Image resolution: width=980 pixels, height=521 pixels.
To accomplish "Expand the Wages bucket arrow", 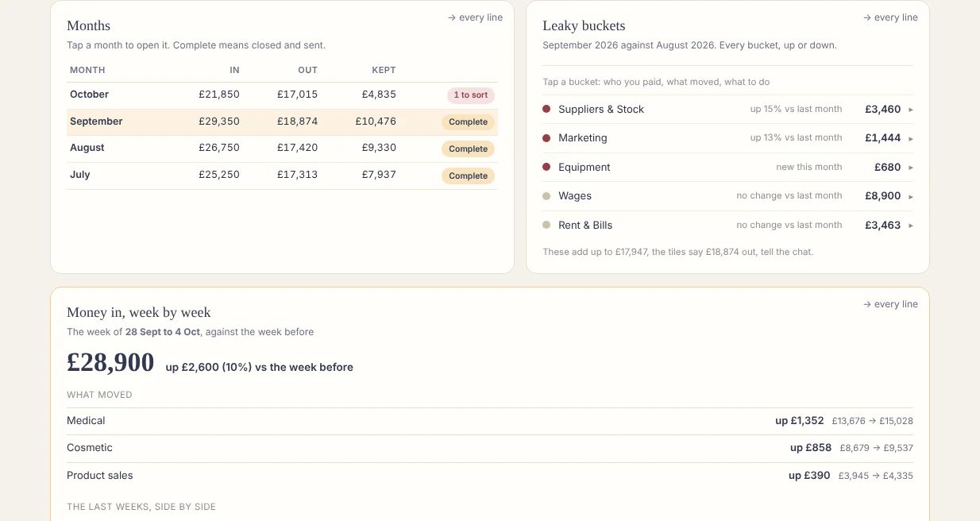I will 911,196.
